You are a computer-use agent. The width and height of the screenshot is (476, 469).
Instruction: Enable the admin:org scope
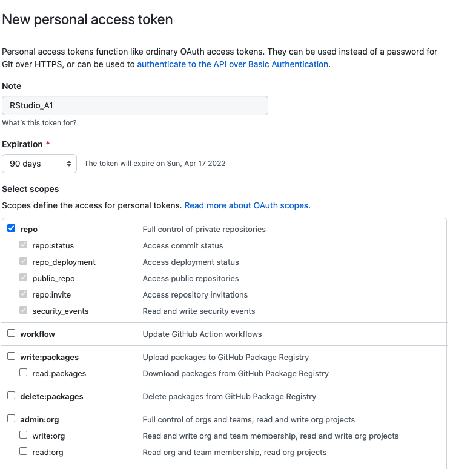(11, 419)
